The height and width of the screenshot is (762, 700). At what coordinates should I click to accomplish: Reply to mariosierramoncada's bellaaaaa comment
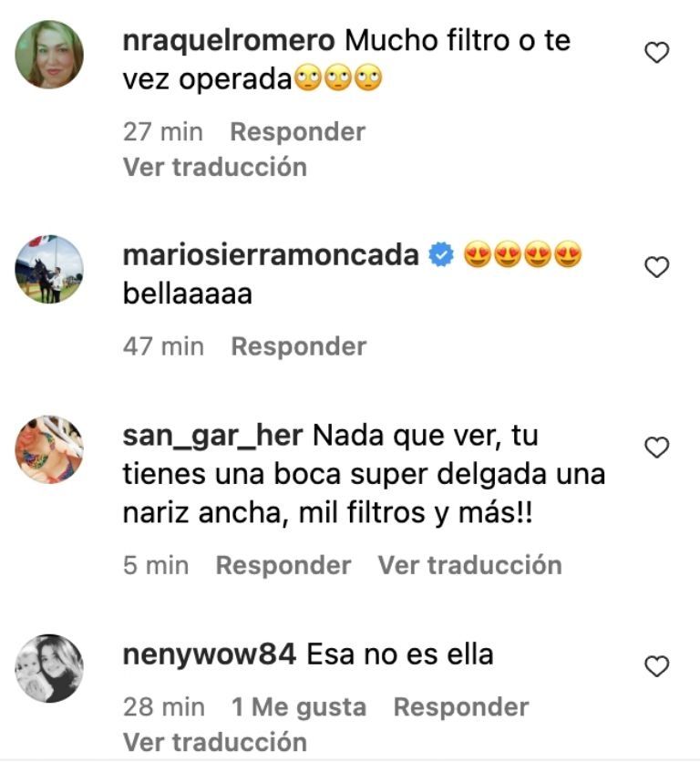click(x=298, y=347)
